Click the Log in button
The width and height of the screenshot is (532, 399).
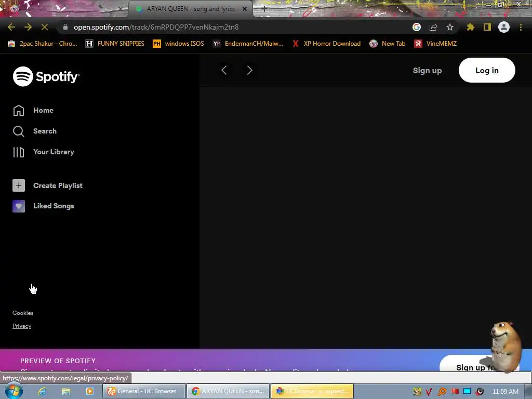[x=487, y=70]
